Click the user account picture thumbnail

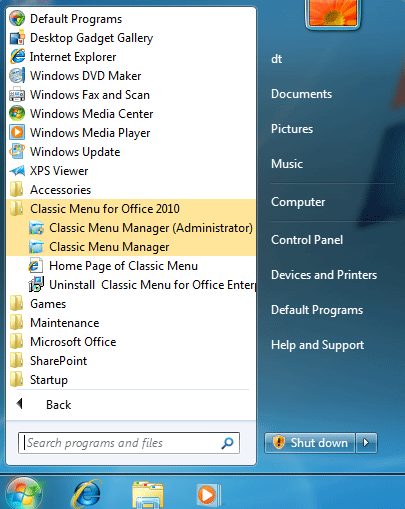click(333, 13)
